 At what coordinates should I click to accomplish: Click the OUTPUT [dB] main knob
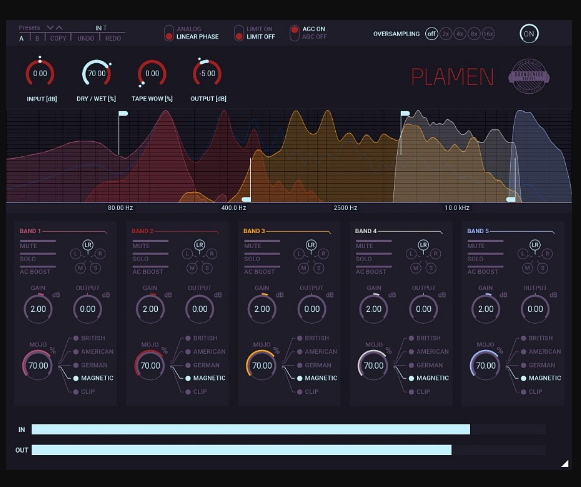[x=207, y=73]
